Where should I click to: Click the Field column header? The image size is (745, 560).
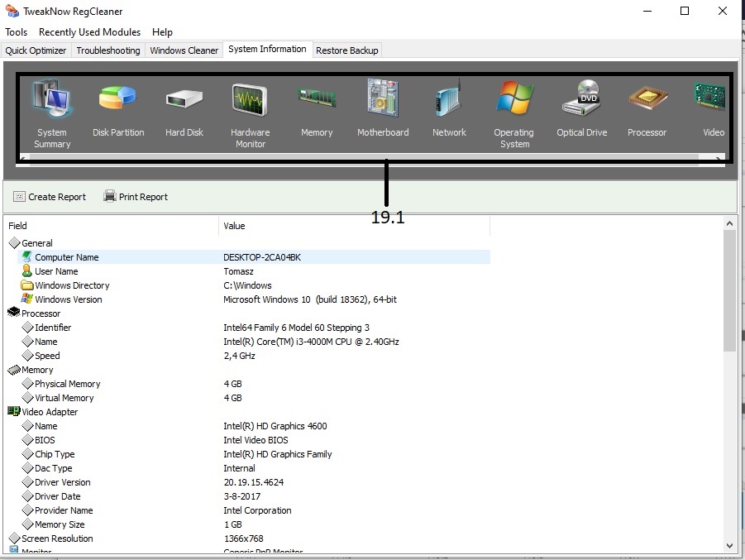click(x=111, y=226)
